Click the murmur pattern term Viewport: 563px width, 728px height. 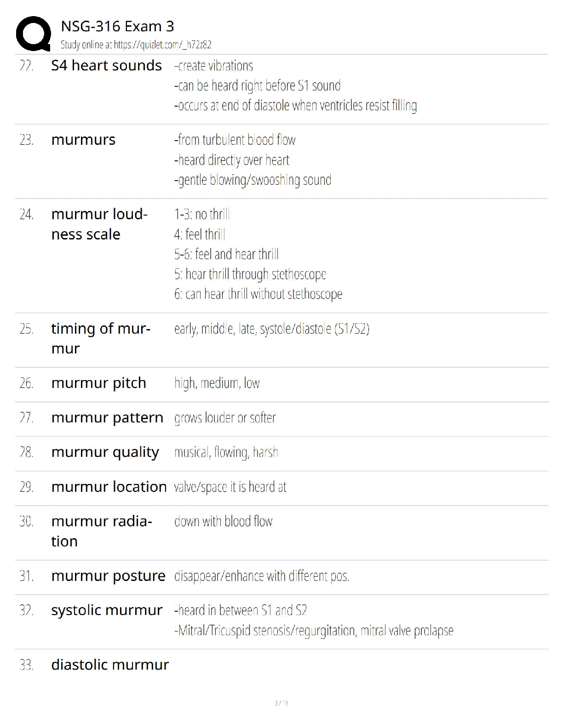pyautogui.click(x=107, y=418)
